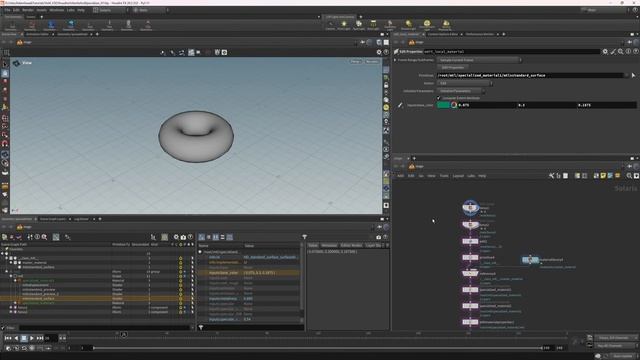Toggle the checkbox below Inherited Parameters

point(439,98)
